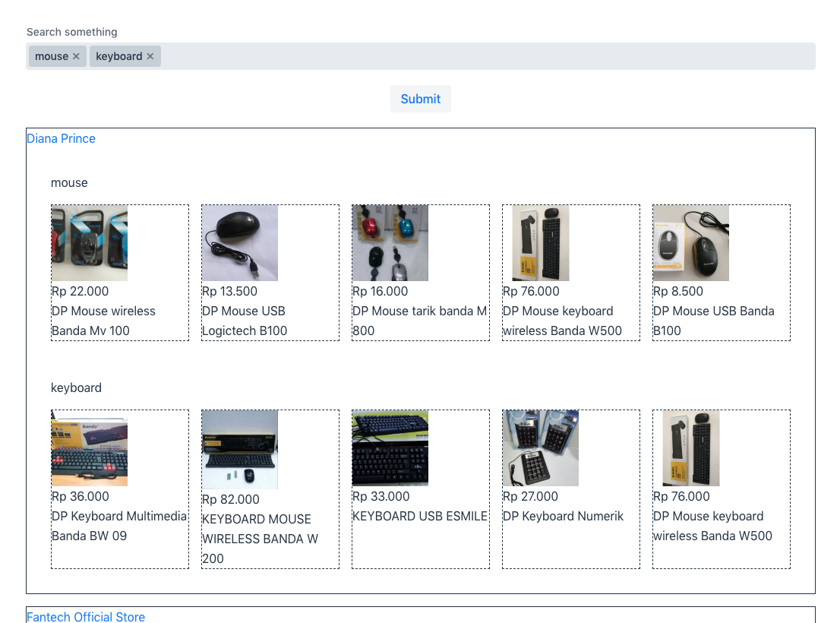Screen dimensions: 840x623
Task: Open DP Mouse tarik banda M 800 thumbnail
Action: click(390, 242)
